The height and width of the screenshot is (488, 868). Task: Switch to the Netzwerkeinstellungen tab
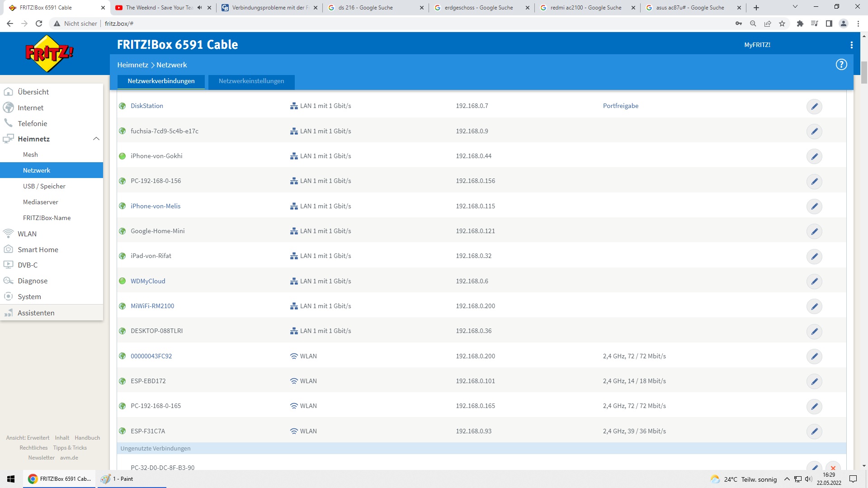[x=251, y=81]
